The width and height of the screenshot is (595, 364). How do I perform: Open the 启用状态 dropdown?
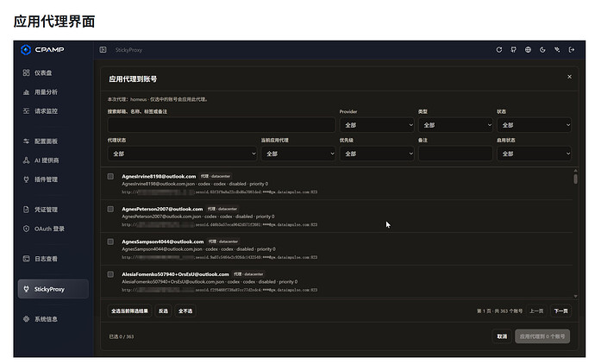(534, 154)
